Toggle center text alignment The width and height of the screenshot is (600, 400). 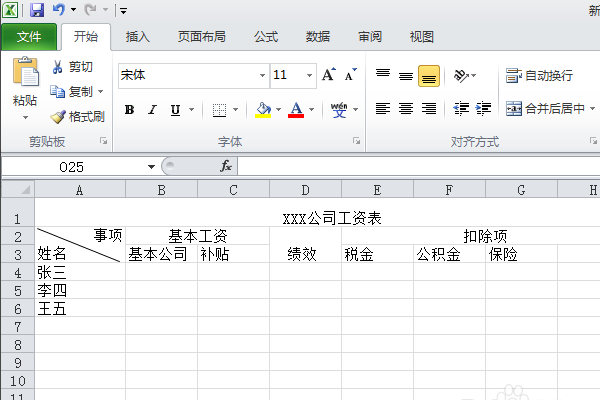click(x=406, y=109)
